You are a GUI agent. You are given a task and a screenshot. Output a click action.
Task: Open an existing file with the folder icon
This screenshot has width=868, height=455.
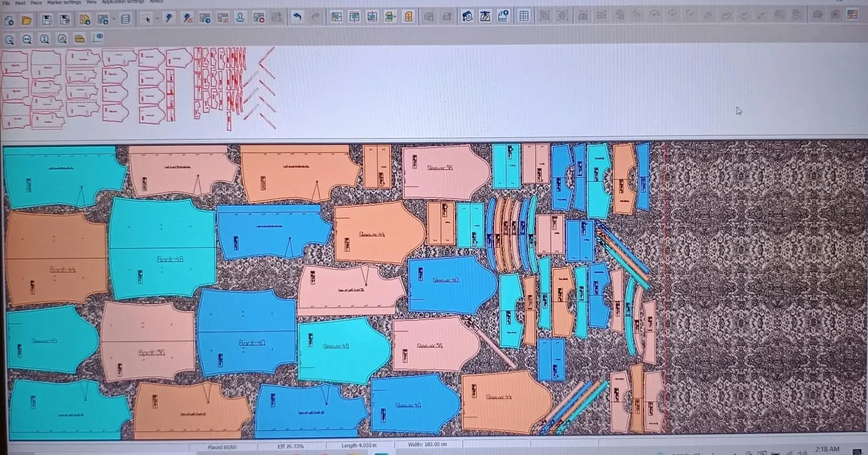click(x=27, y=20)
